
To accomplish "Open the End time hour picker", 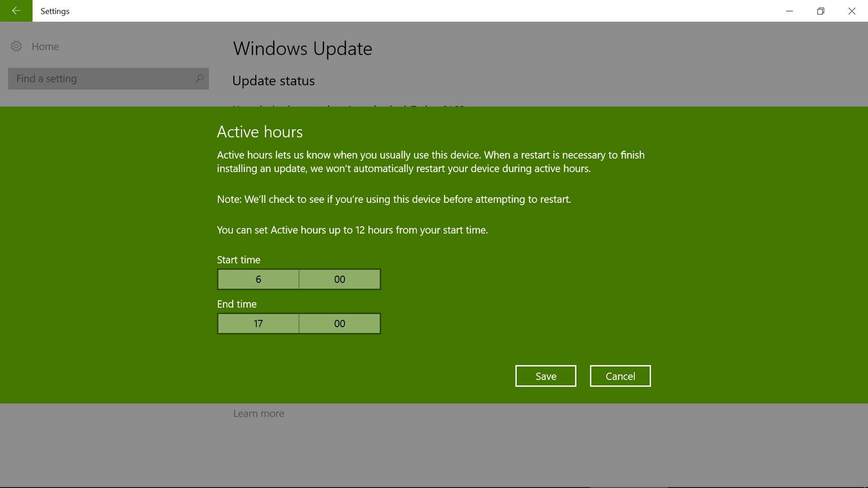I will pyautogui.click(x=258, y=324).
